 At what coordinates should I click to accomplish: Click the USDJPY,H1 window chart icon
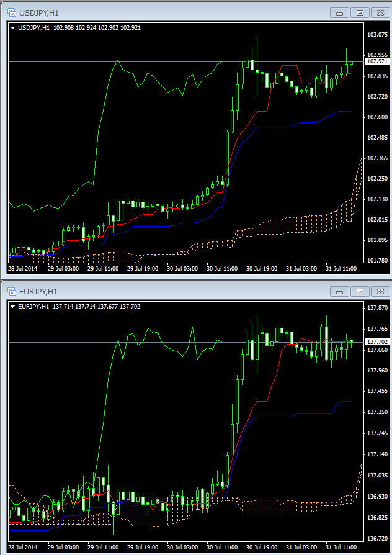(x=12, y=13)
